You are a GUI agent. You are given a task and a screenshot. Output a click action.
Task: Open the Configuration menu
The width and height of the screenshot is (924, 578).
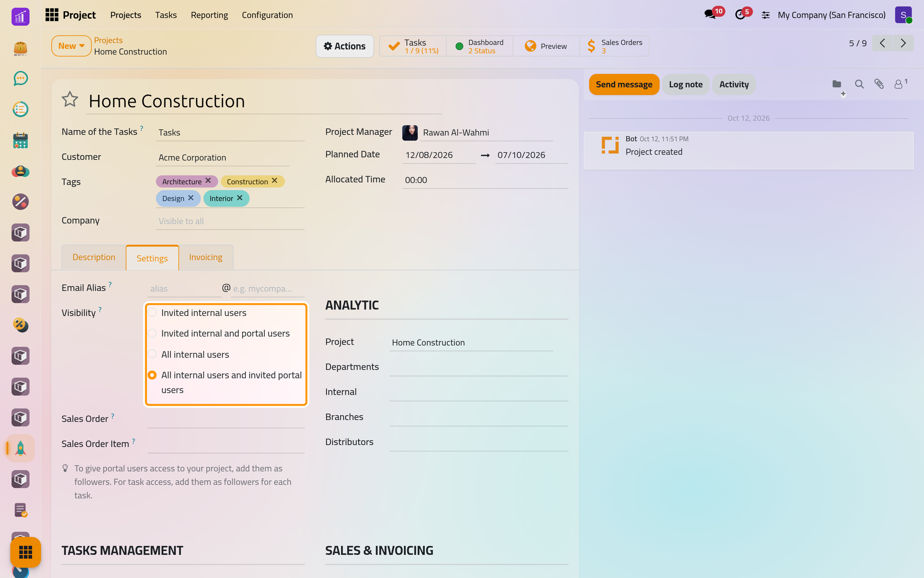click(x=267, y=15)
